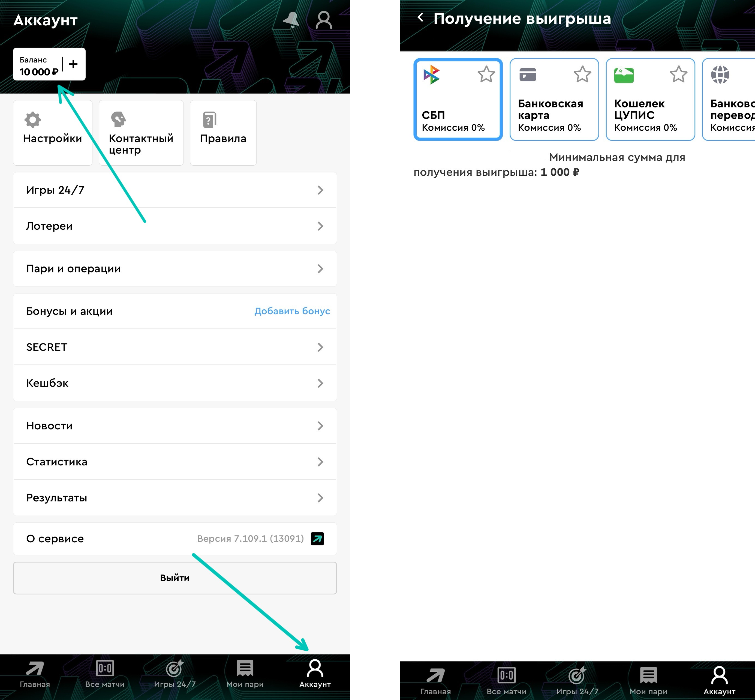Open the Пари и операции row chevron
Screen dimensions: 755x700
(x=320, y=268)
